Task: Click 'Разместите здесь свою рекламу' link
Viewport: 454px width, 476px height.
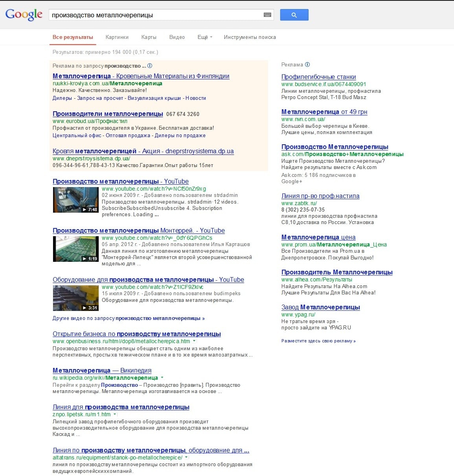Action: click(x=318, y=341)
